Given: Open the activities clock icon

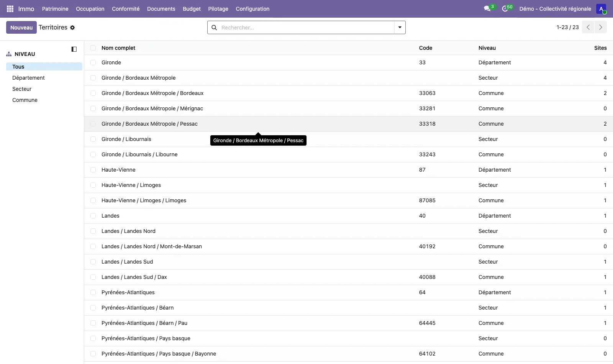Looking at the screenshot, I should (505, 9).
